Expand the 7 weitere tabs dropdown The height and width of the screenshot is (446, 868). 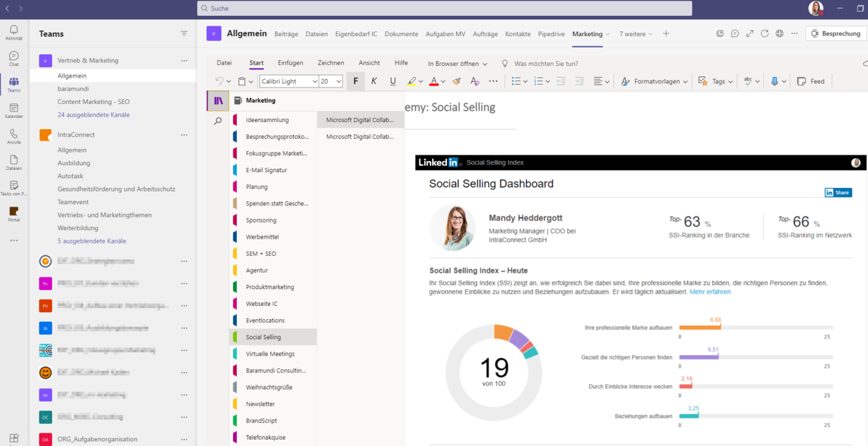click(635, 34)
